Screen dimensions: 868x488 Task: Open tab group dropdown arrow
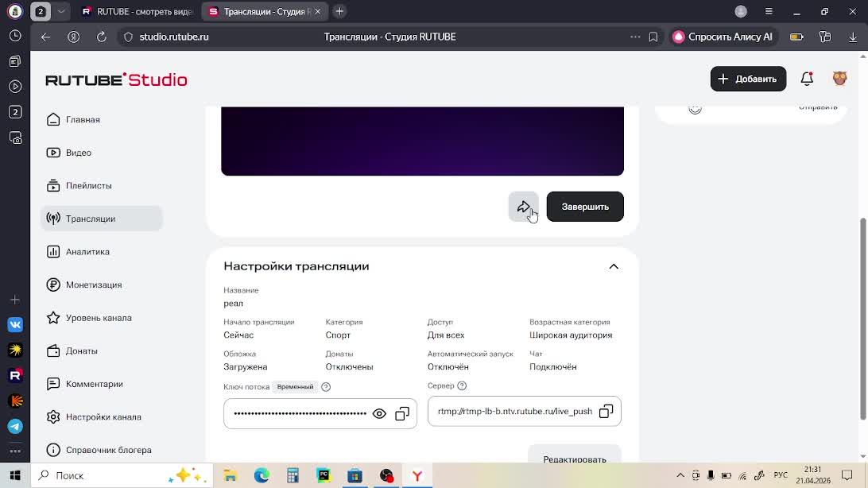click(61, 12)
